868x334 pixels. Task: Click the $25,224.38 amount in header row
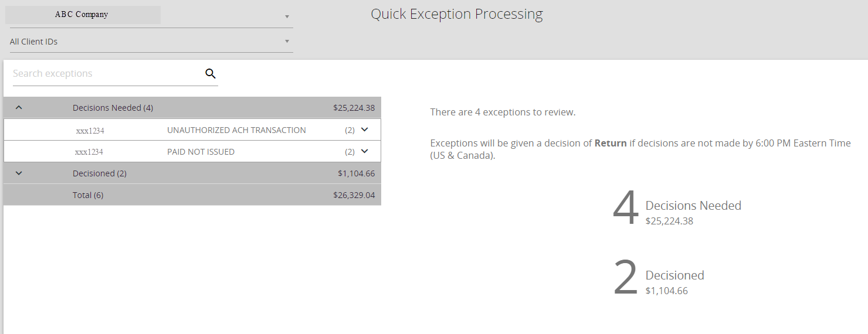click(354, 108)
